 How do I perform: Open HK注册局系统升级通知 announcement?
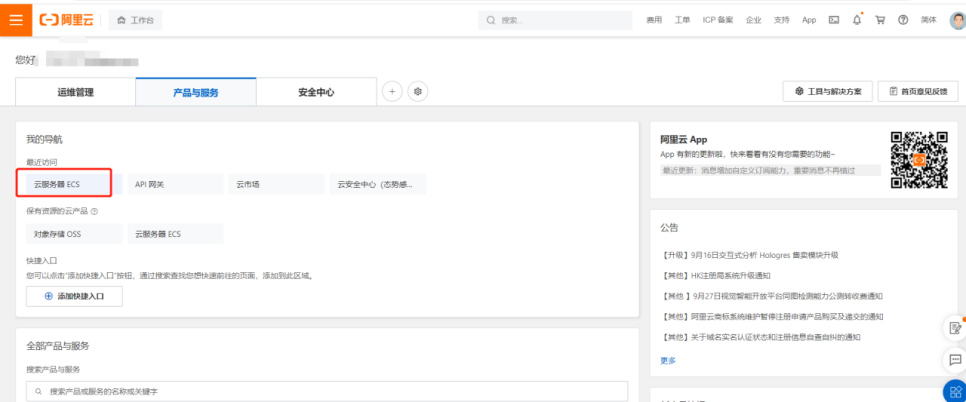coord(715,275)
